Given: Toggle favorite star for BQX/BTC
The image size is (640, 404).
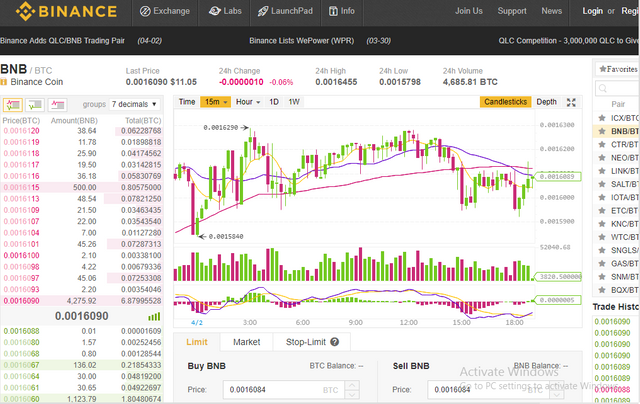Looking at the screenshot, I should click(602, 290).
